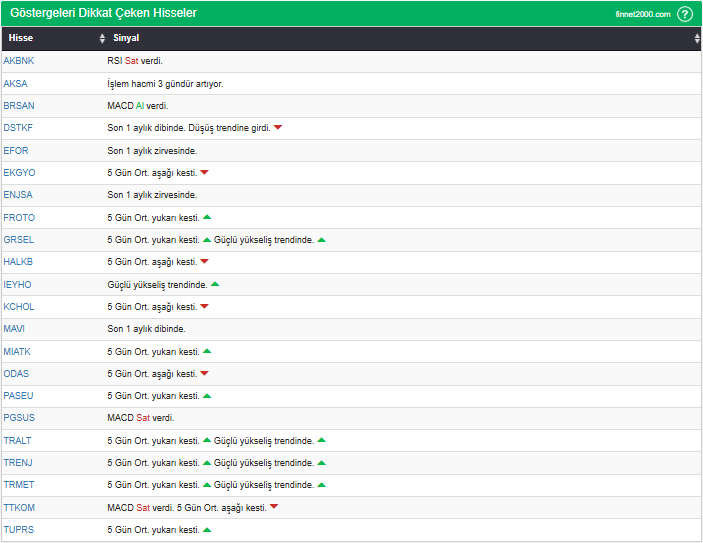703x543 pixels.
Task: Open PGUSUS ticker PGSUS link
Action: coord(19,418)
